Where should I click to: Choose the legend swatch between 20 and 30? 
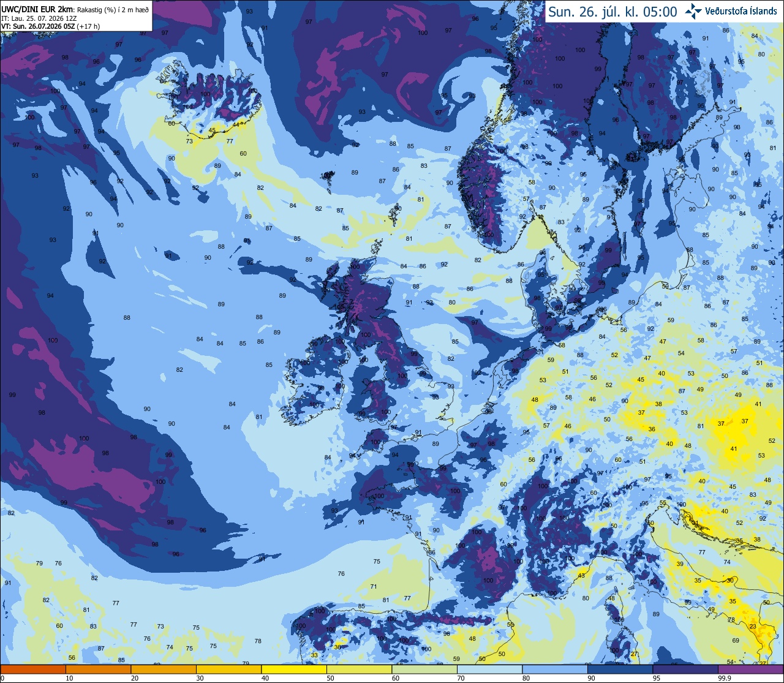tap(164, 669)
